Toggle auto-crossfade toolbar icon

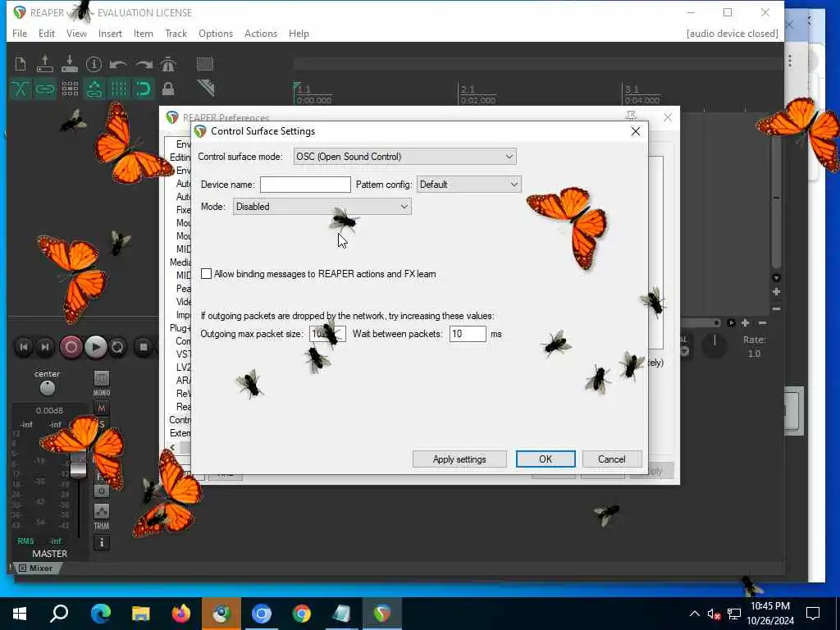click(x=21, y=89)
